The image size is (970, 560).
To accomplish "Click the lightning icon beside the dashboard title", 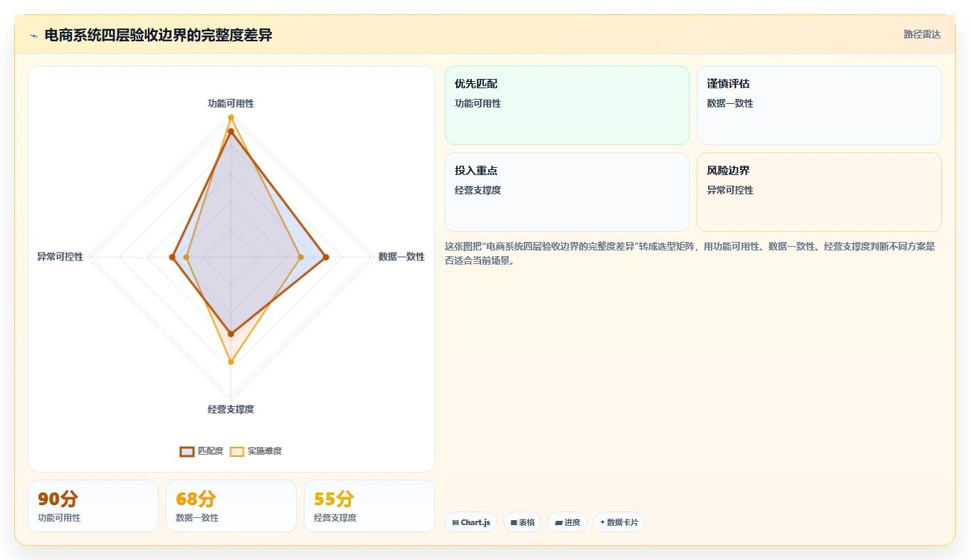I will (x=33, y=36).
